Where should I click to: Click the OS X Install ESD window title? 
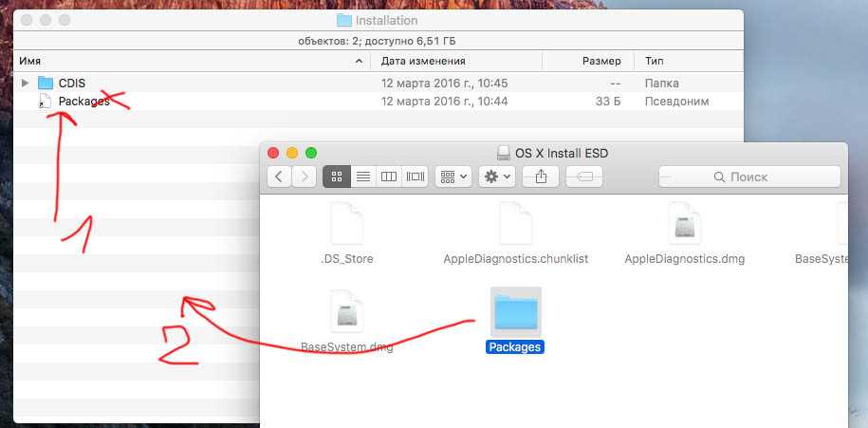562,154
